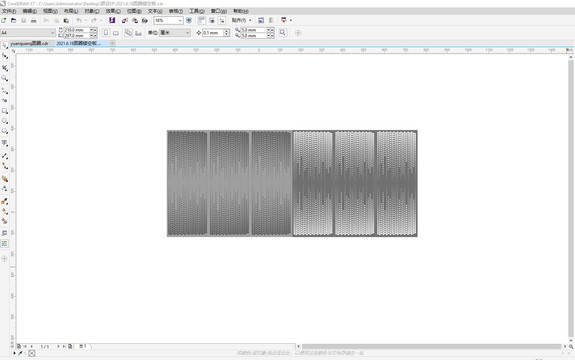
Task: Toggle apply layout to current page
Action: (x=138, y=33)
